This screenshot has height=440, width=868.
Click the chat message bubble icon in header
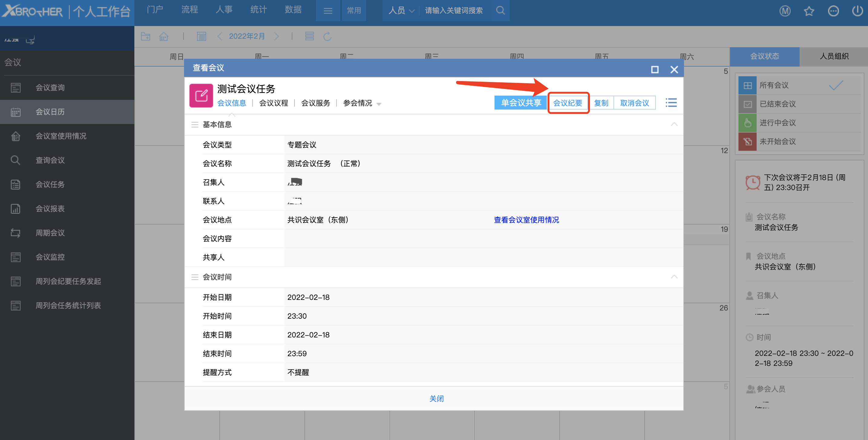(x=833, y=11)
